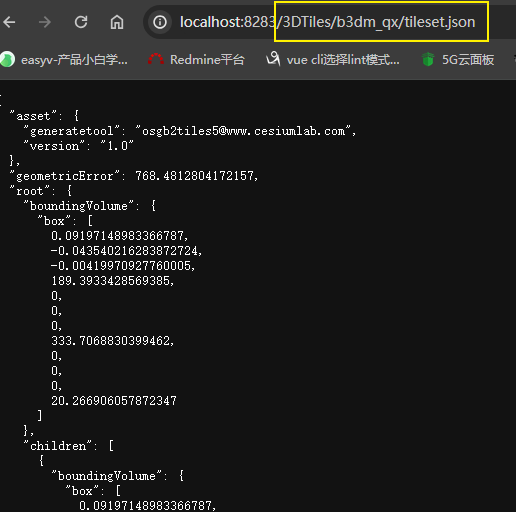The image size is (516, 512).
Task: Click the Redmine red favicon
Action: point(156,59)
